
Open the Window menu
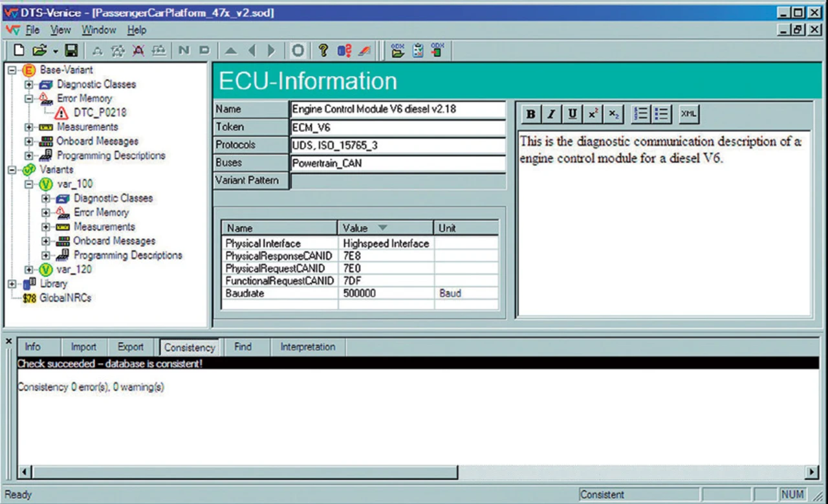click(98, 30)
